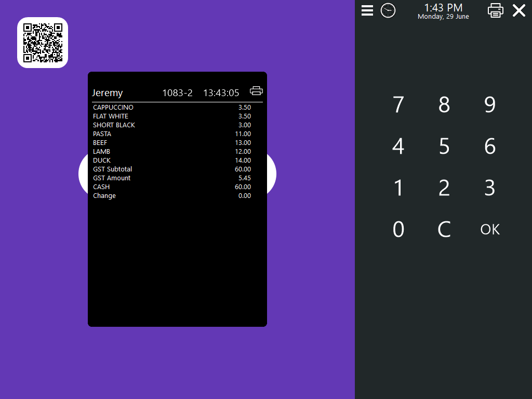Tap keypad digit 3
532x399 pixels.
coord(490,188)
